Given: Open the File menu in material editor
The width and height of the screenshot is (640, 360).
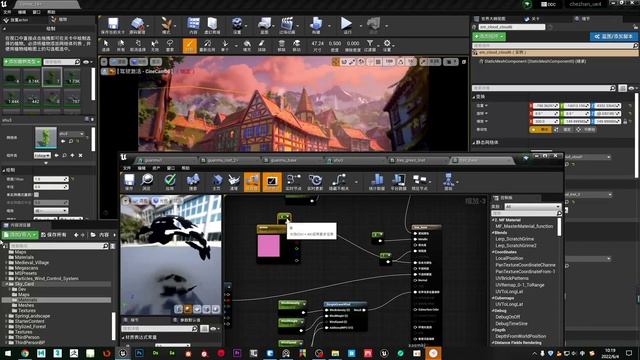Looking at the screenshot, I should point(127,168).
